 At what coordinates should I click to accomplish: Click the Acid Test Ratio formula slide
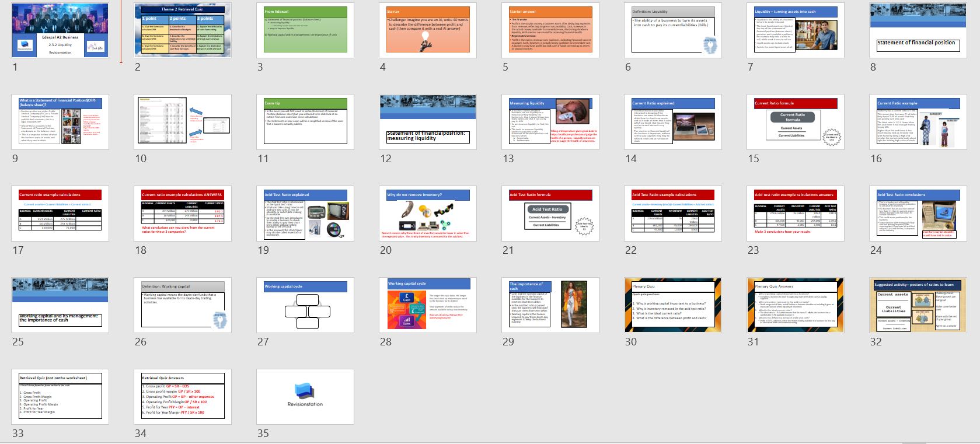coord(550,214)
